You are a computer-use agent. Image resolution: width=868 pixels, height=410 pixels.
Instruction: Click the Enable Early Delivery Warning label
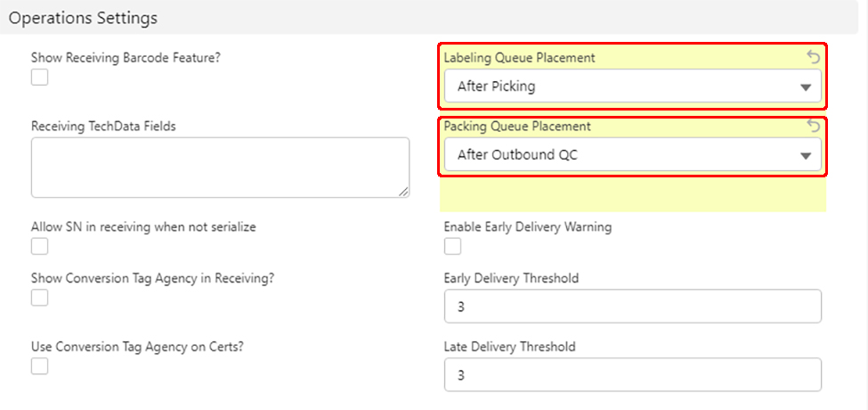click(527, 227)
